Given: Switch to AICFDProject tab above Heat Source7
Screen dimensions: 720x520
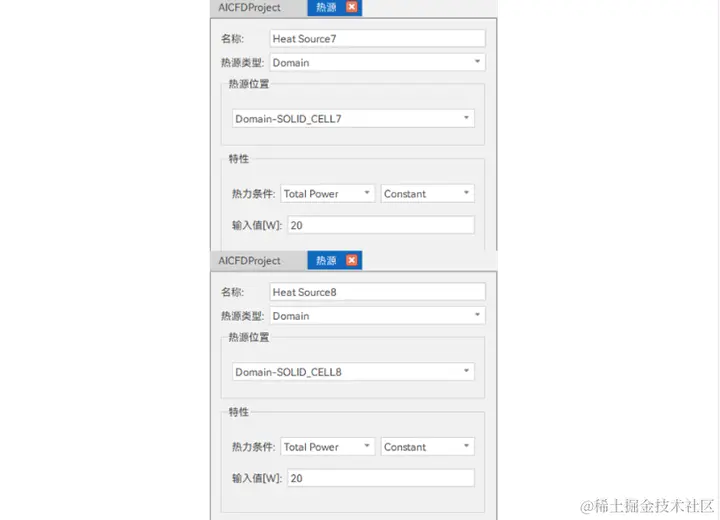Looking at the screenshot, I should click(249, 7).
